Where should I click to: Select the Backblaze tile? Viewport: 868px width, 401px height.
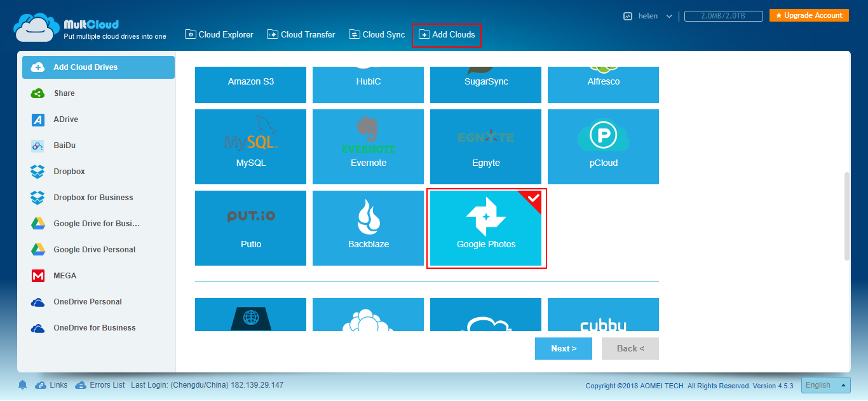pyautogui.click(x=368, y=228)
